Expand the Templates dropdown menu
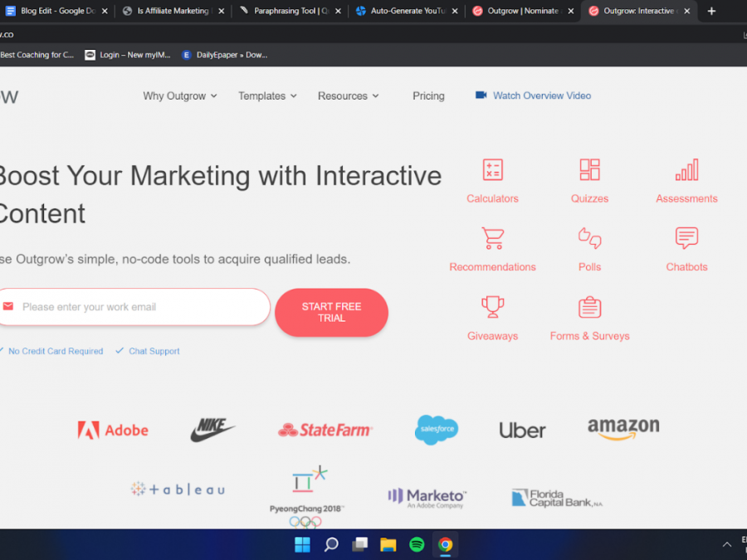747x560 pixels. click(x=267, y=96)
